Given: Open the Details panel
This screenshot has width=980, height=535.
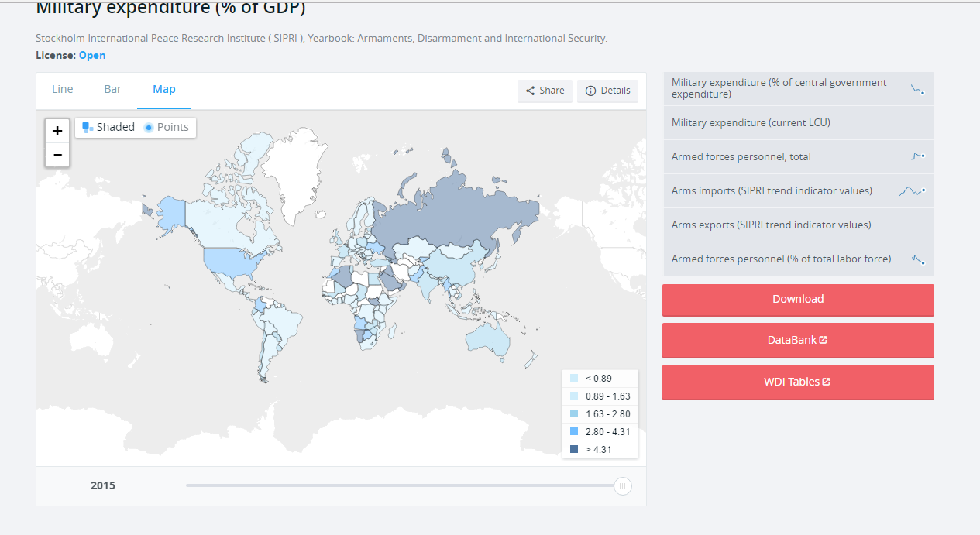Looking at the screenshot, I should point(608,91).
